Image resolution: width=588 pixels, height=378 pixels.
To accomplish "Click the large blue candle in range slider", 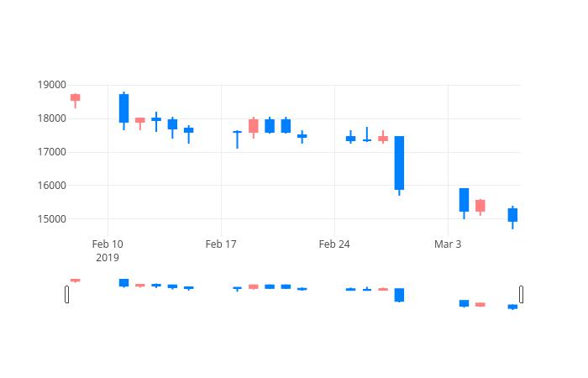I will point(399,295).
